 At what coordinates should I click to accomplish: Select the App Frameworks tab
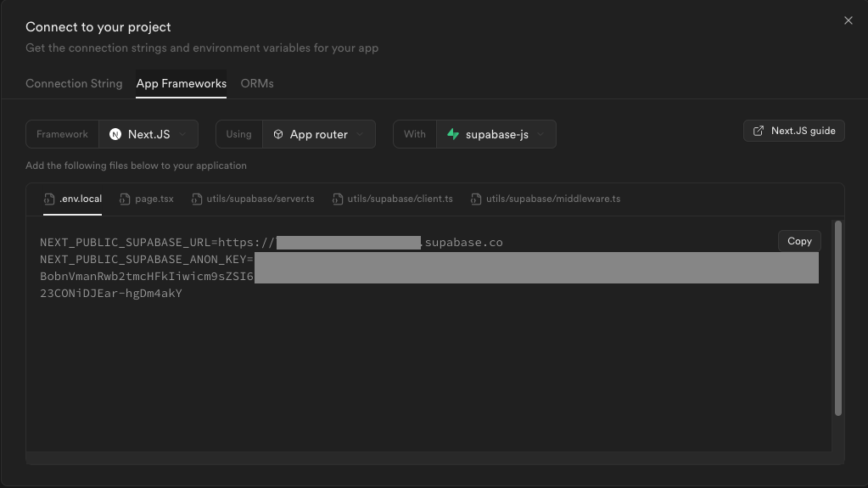click(x=181, y=84)
